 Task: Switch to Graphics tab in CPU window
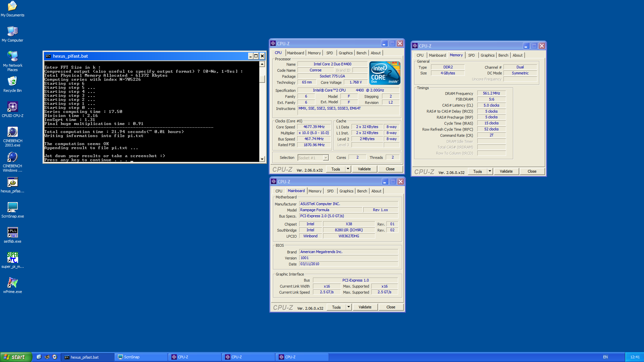point(345,53)
